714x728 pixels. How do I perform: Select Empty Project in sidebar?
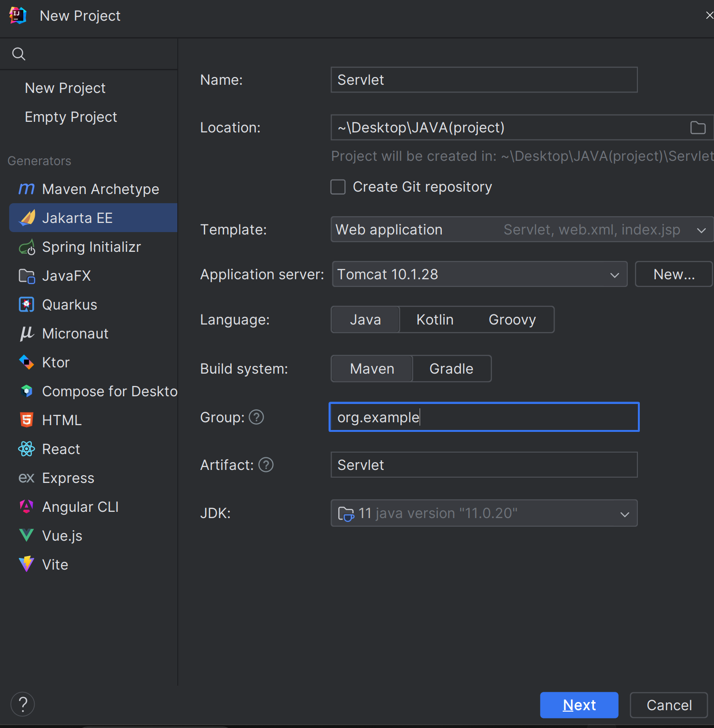pos(71,117)
